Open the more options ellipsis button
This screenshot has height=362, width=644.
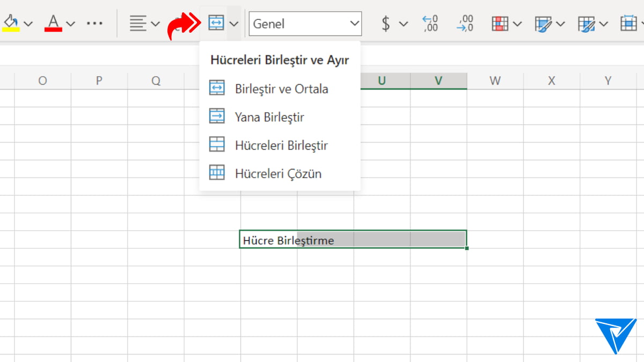coord(94,24)
